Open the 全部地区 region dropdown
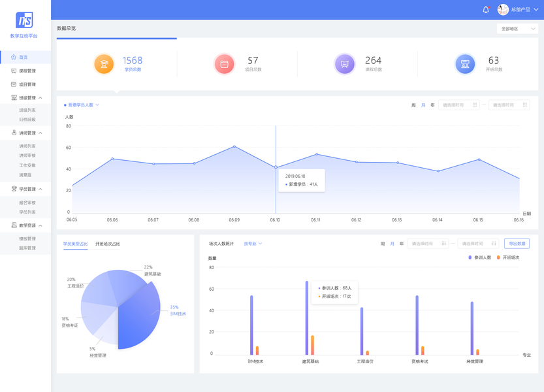 517,29
